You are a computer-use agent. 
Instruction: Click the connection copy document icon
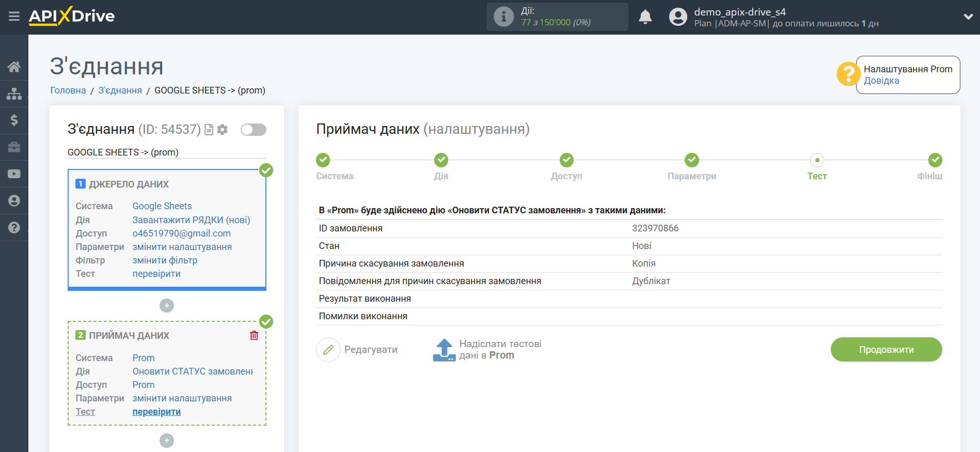coord(209,130)
